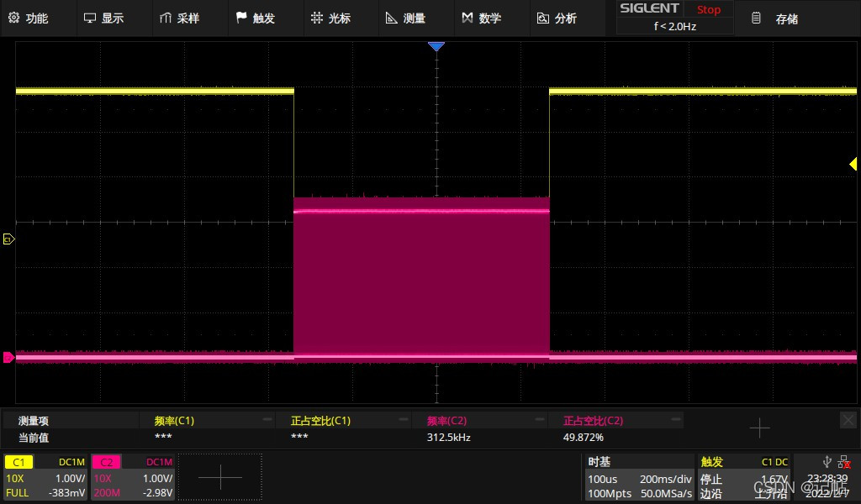Click the 50.0MSa/s sample rate value
The image size is (861, 504).
(x=666, y=494)
